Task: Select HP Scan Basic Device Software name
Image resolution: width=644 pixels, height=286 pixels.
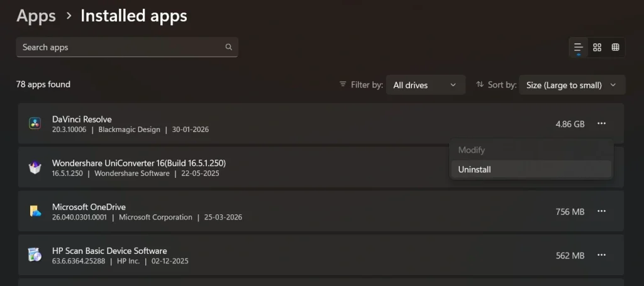Action: pyautogui.click(x=109, y=251)
